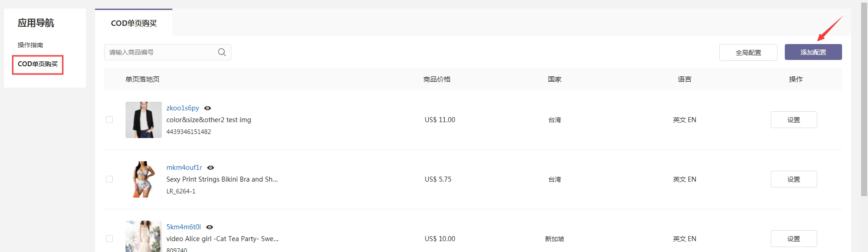Open 全局配置 global settings
The width and height of the screenshot is (868, 252).
point(748,52)
